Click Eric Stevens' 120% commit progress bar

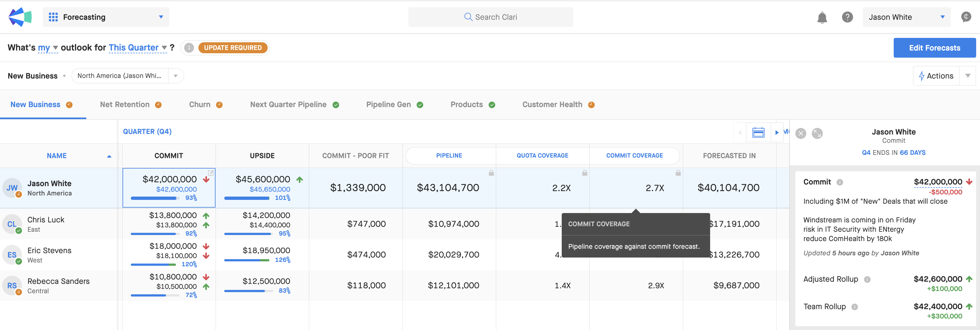tap(153, 265)
